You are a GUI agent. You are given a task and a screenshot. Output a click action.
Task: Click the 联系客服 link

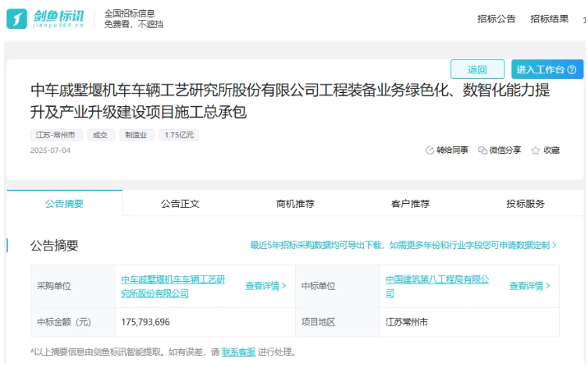click(238, 352)
